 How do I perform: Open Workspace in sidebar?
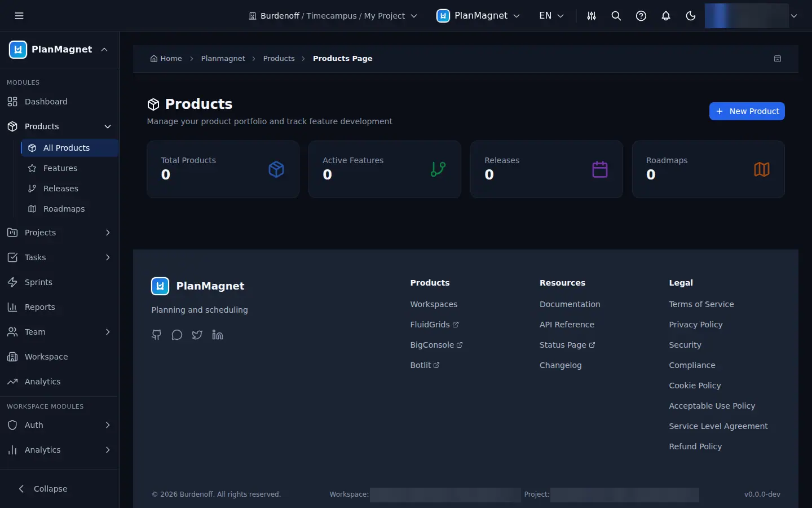59,357
